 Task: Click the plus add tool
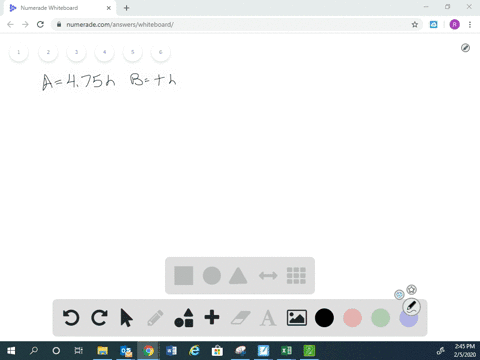(212, 317)
